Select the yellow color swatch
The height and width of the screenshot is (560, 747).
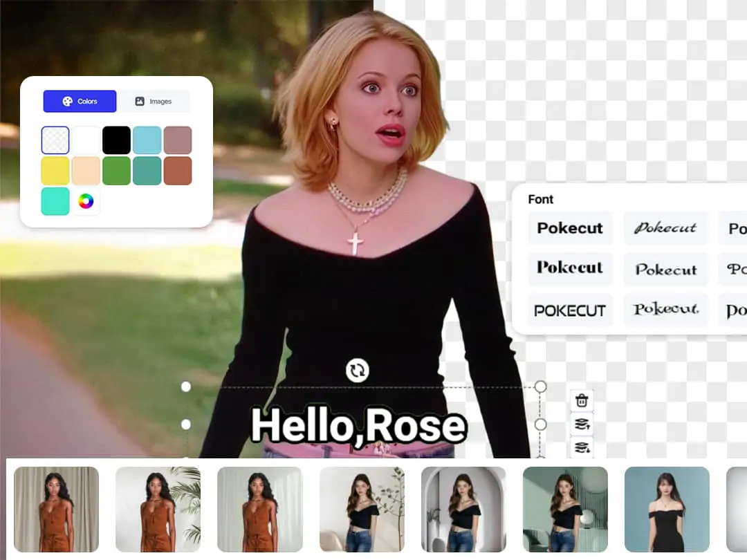pos(55,171)
